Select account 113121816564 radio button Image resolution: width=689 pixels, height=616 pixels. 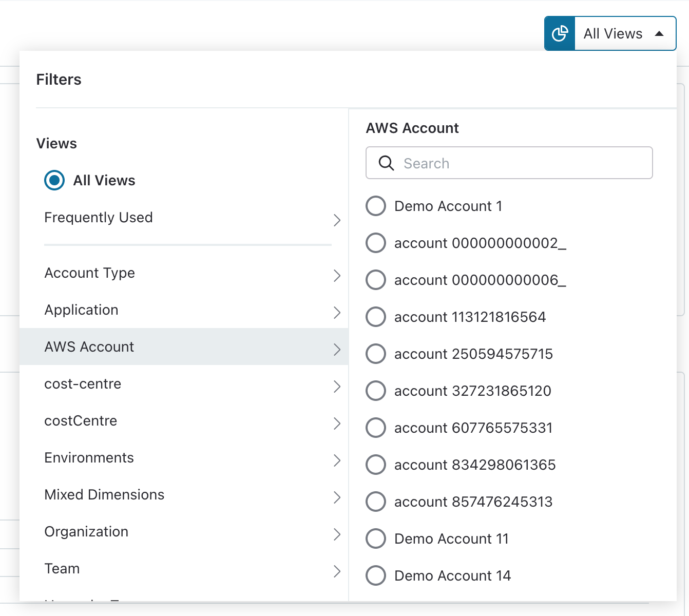point(376,317)
